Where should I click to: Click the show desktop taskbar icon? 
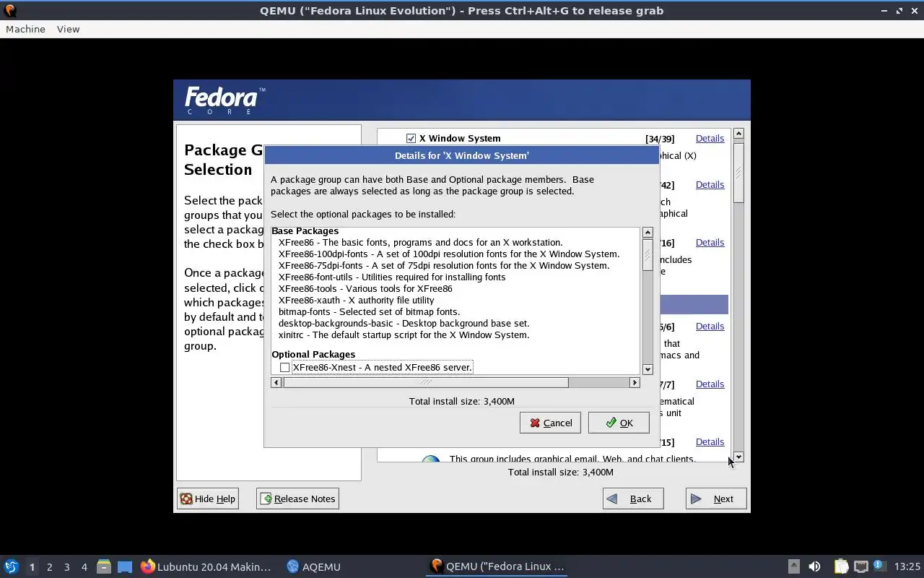pyautogui.click(x=125, y=566)
